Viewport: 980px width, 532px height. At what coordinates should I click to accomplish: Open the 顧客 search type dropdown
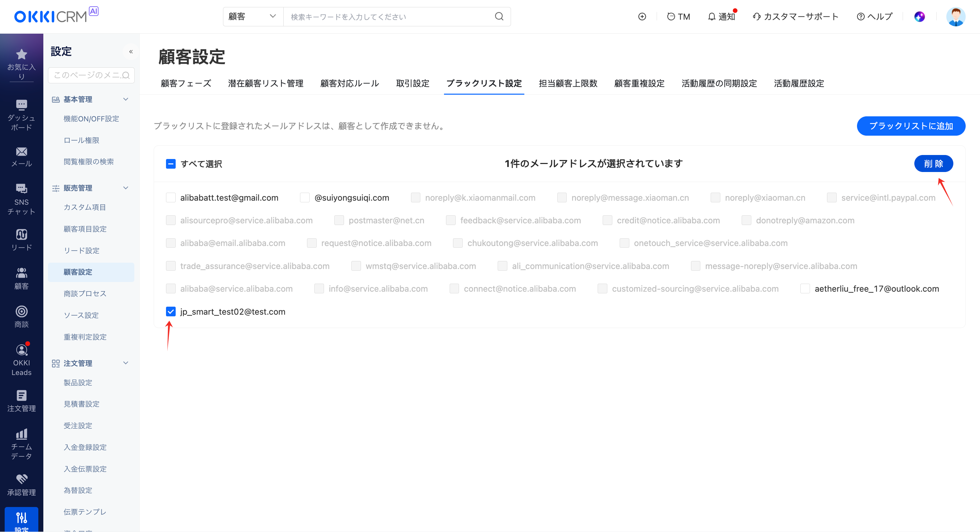coord(253,16)
